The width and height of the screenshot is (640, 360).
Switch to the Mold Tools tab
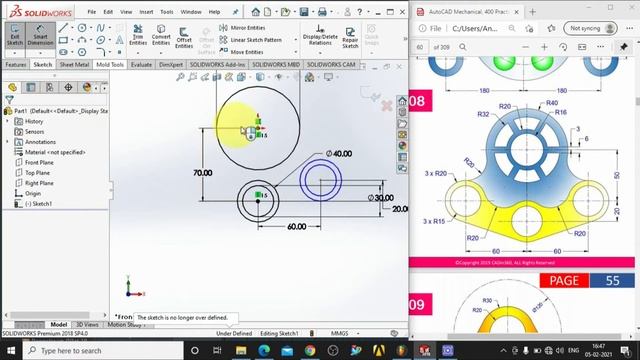pos(110,64)
